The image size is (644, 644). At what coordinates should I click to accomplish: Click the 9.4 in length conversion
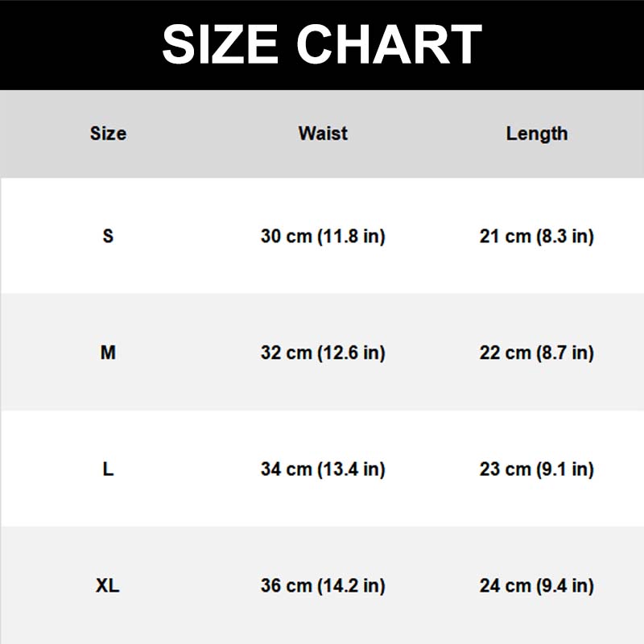(566, 586)
